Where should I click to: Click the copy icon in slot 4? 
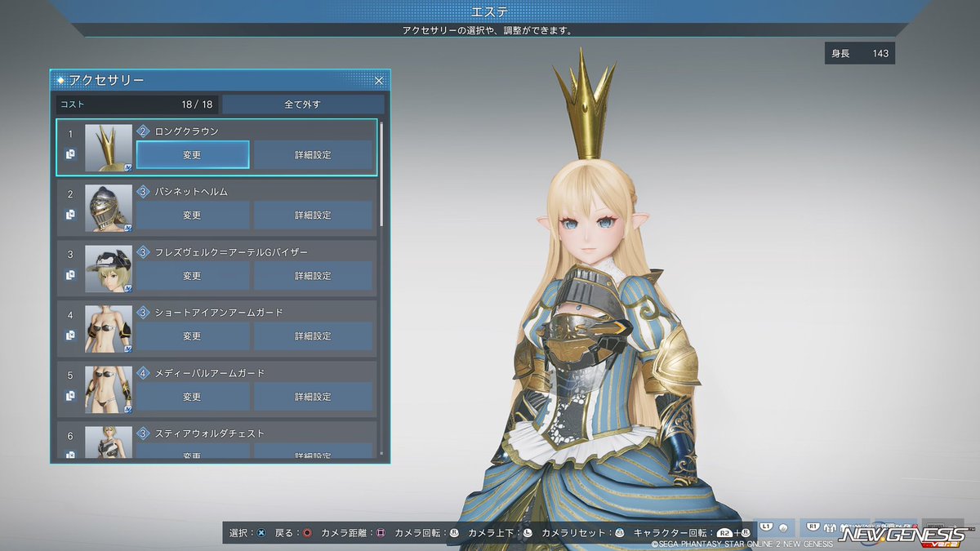(71, 335)
